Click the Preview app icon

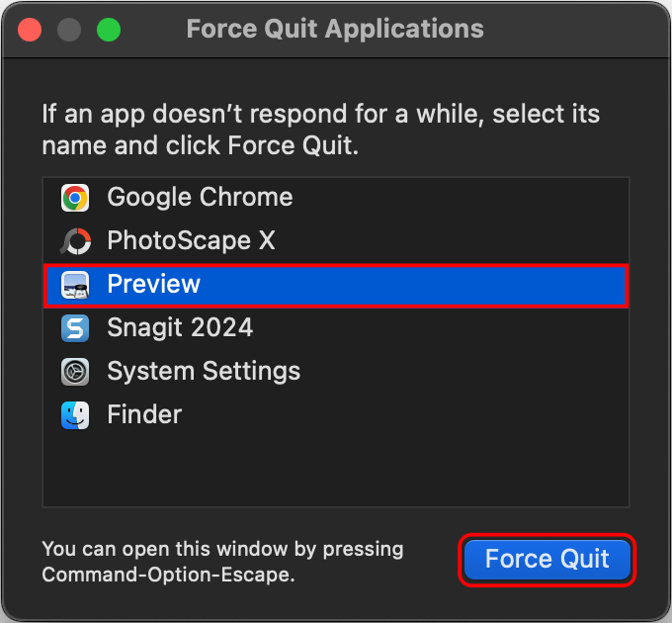pyautogui.click(x=75, y=285)
